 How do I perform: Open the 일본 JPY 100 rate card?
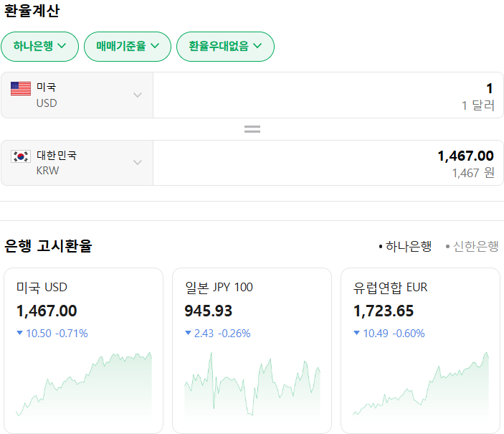[252, 301]
